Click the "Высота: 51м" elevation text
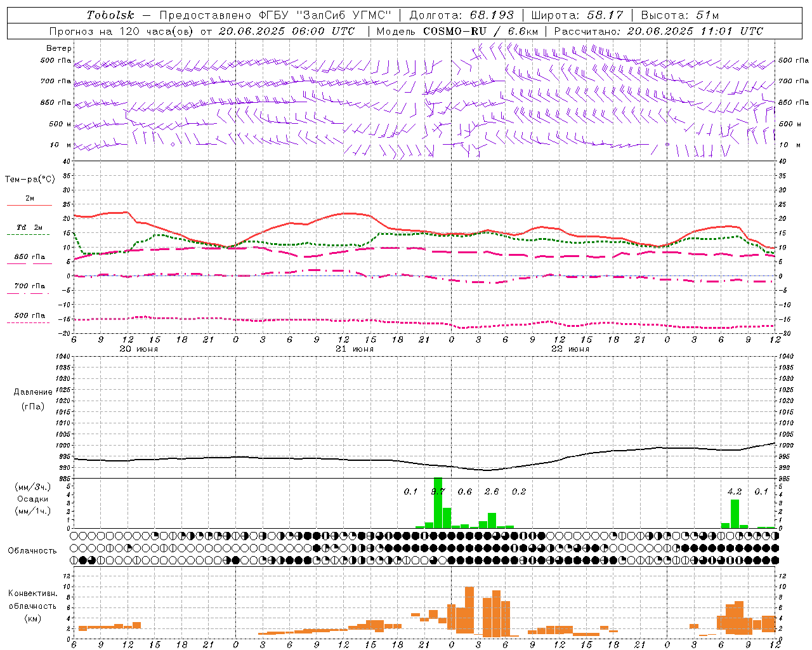Image resolution: width=812 pixels, height=650 pixels. click(680, 15)
